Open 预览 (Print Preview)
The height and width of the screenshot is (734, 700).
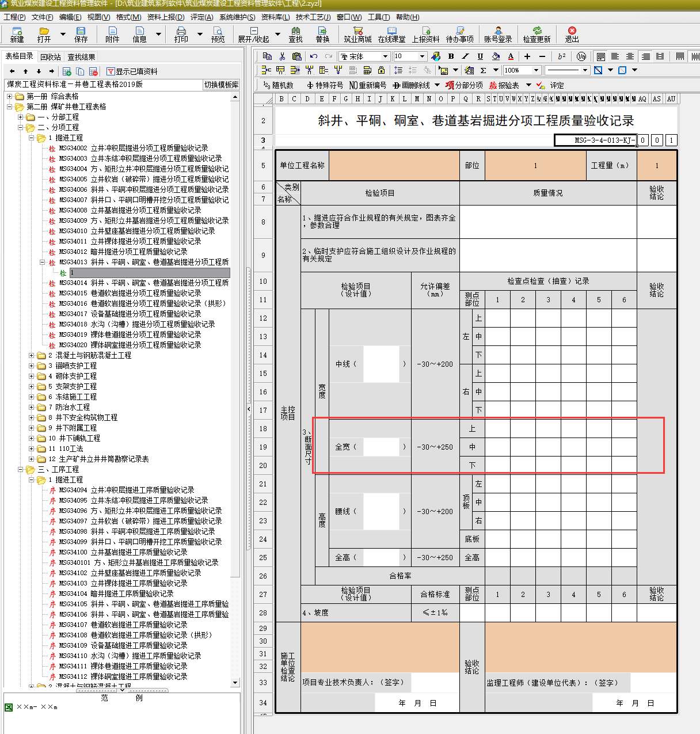point(218,34)
